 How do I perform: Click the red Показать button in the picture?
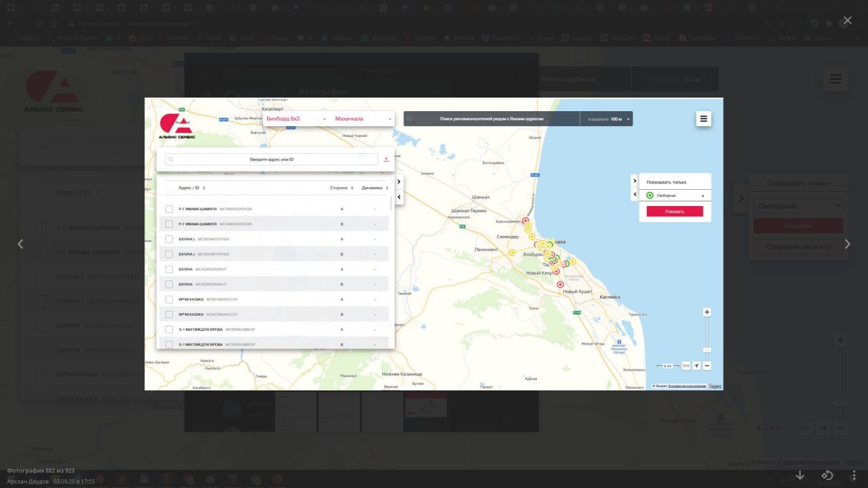(x=675, y=211)
